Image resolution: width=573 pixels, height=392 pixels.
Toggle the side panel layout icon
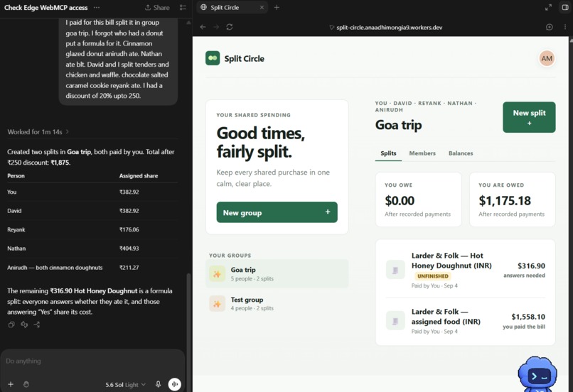point(565,7)
